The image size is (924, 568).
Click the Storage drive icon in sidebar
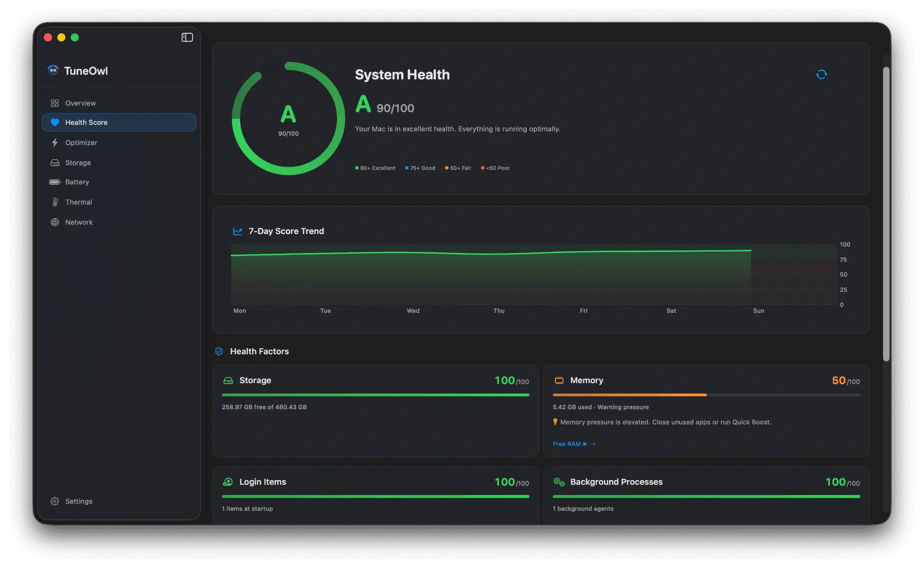coord(55,163)
